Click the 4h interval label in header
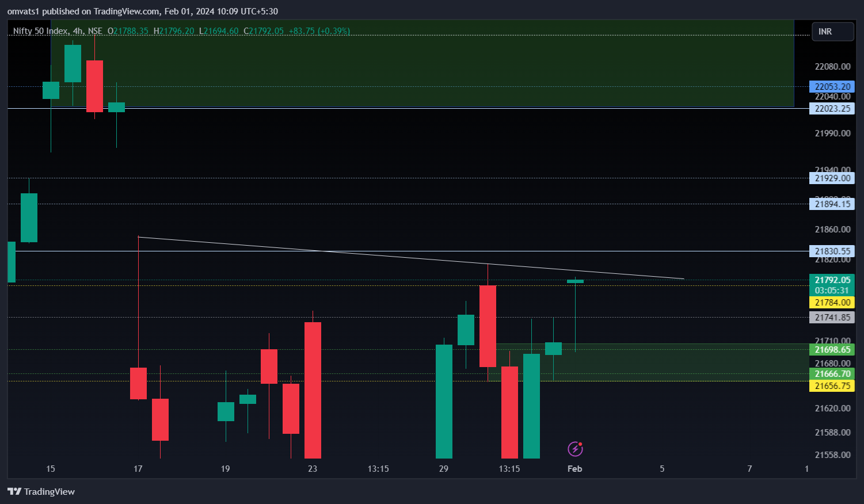The height and width of the screenshot is (504, 864). point(78,31)
